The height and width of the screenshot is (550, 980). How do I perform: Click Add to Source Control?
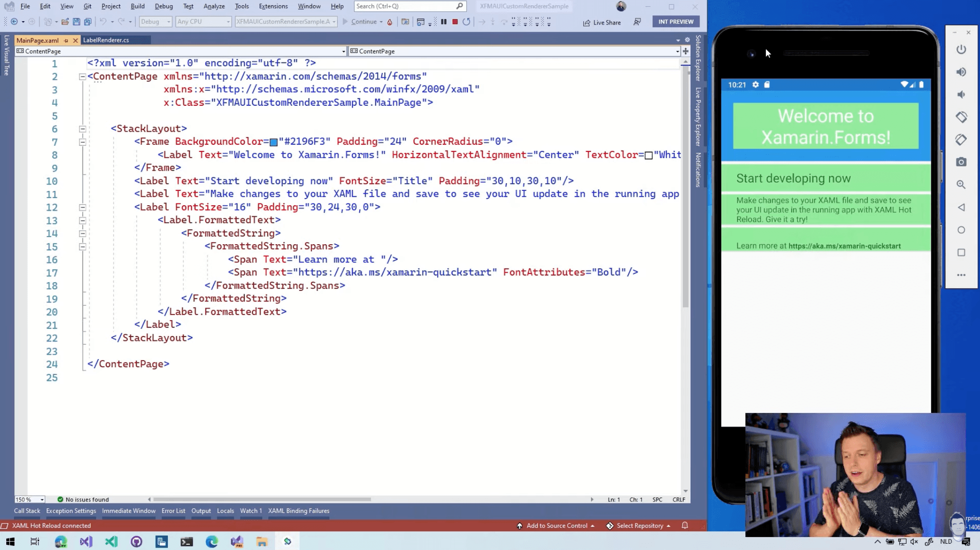[x=556, y=525]
